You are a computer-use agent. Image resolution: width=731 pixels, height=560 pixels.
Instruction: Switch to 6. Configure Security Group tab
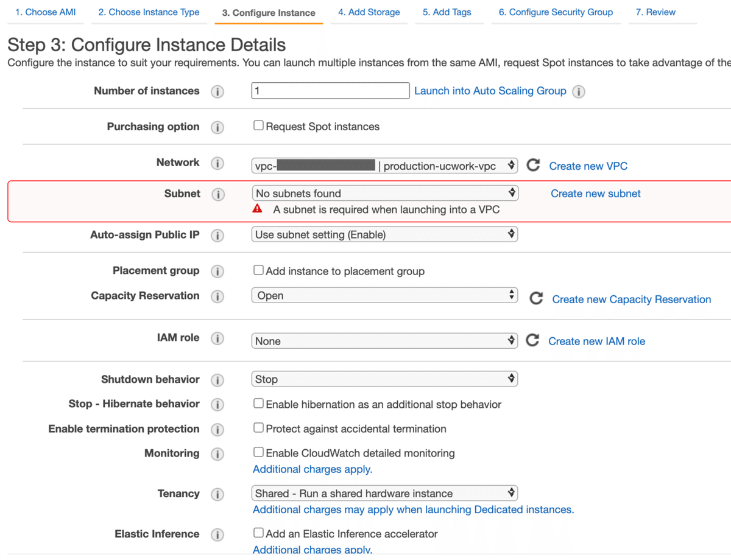[x=556, y=12]
